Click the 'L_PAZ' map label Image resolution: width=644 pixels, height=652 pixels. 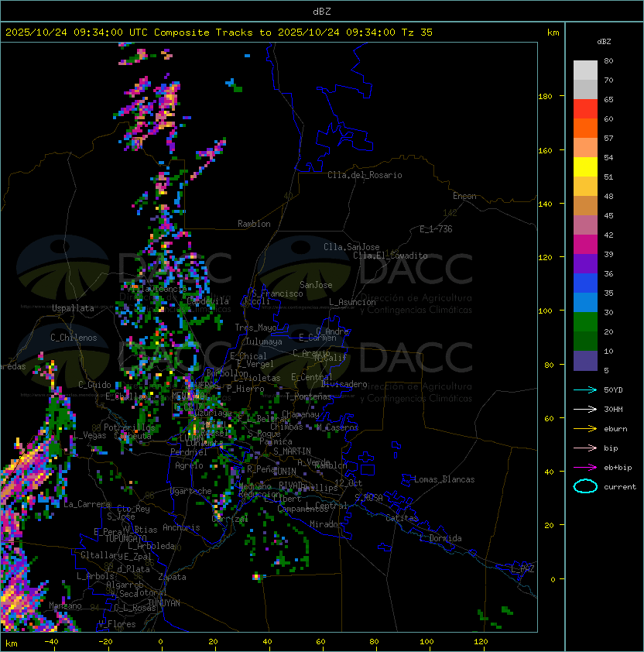[x=522, y=569]
